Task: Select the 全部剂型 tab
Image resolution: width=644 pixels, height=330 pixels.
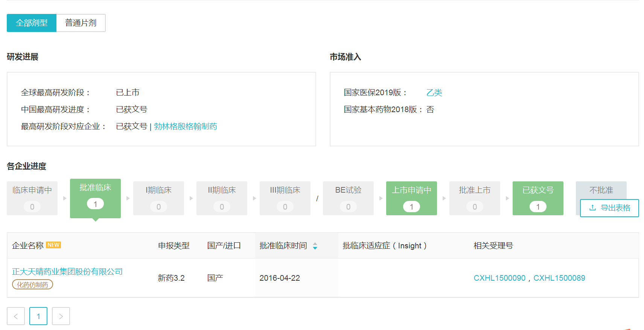Action: [x=32, y=23]
